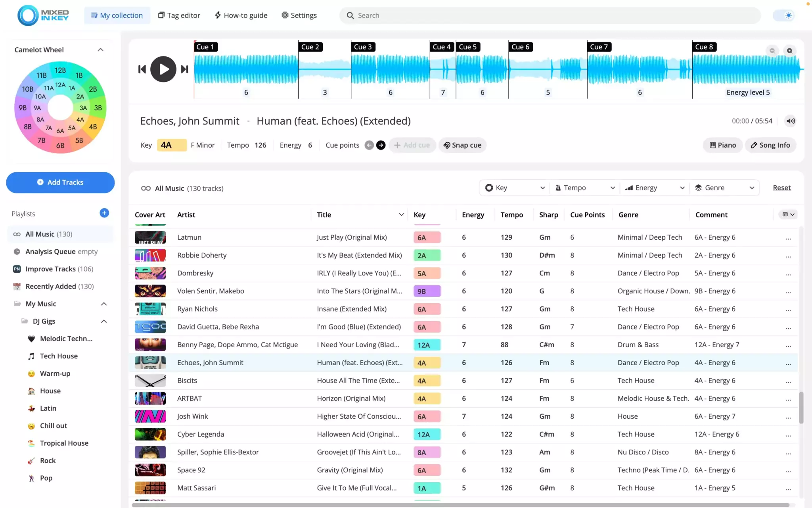The width and height of the screenshot is (812, 508).
Task: Zoom in on the waveform
Action: tap(789, 51)
